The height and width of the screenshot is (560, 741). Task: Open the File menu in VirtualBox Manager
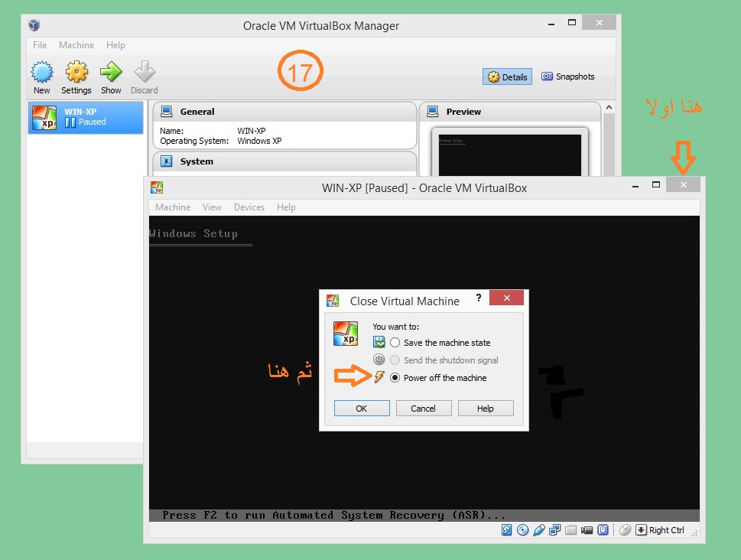click(x=40, y=45)
